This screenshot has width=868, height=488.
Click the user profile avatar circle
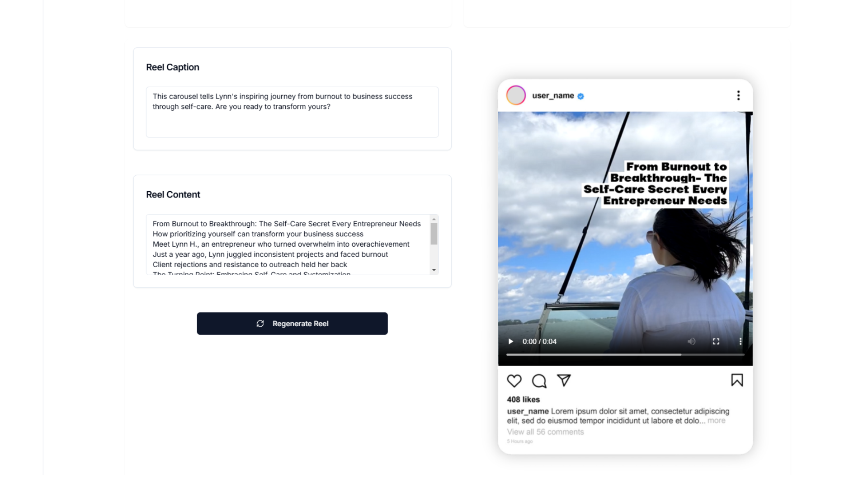point(516,95)
